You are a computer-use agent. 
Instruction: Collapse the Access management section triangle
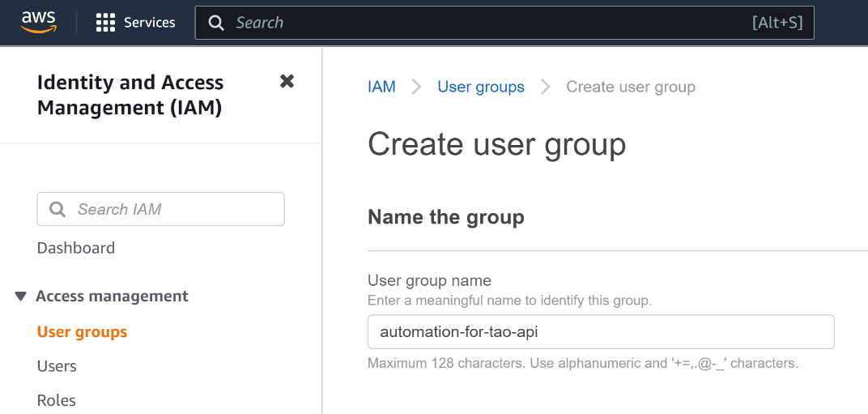click(x=21, y=297)
